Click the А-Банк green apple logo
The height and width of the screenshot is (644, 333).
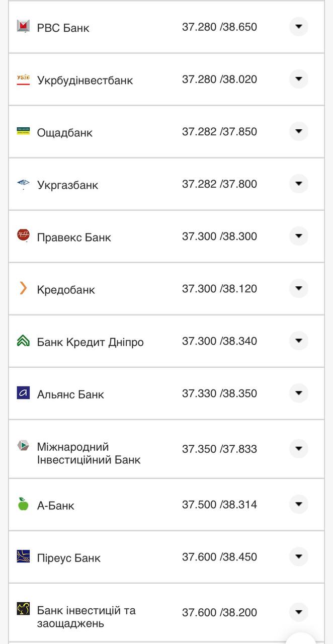[x=22, y=505]
